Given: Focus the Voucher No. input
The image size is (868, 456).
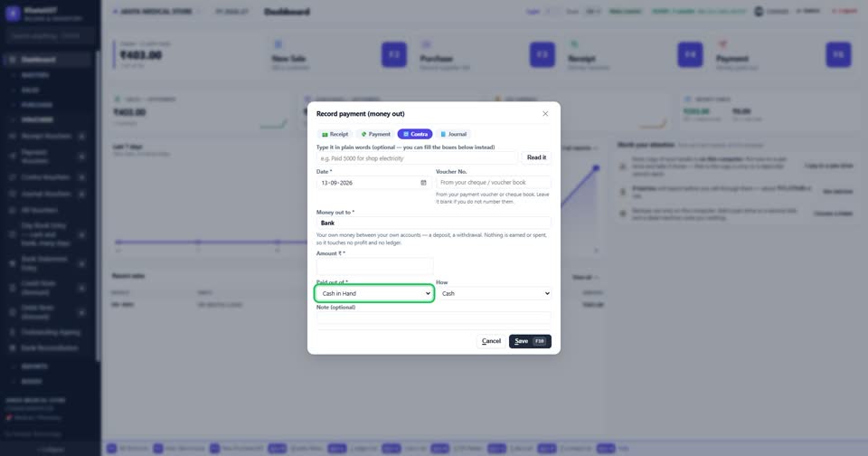Looking at the screenshot, I should 494,182.
